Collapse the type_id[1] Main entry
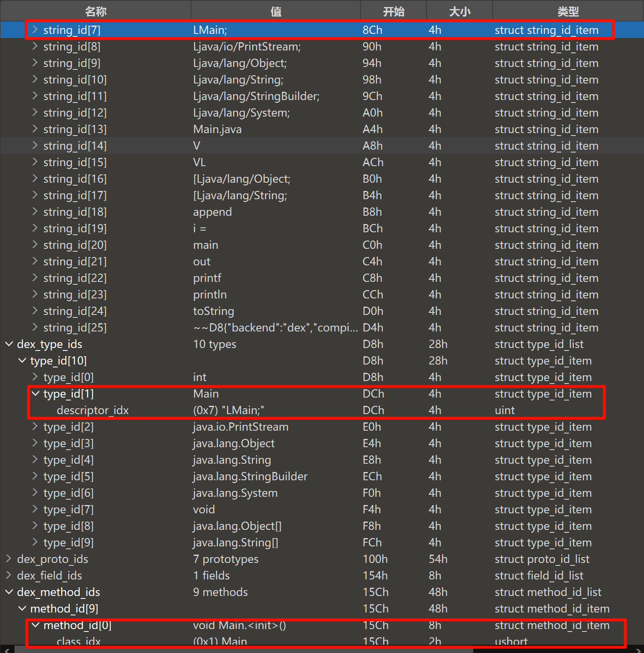 pos(36,393)
